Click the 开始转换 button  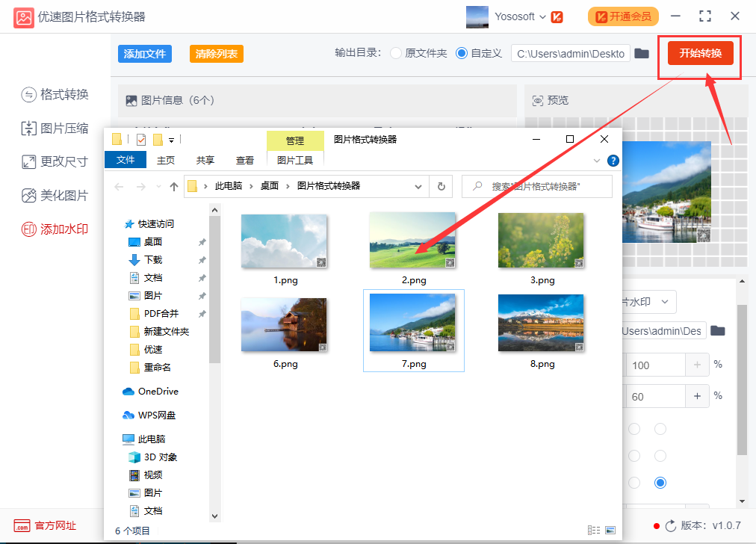click(700, 53)
